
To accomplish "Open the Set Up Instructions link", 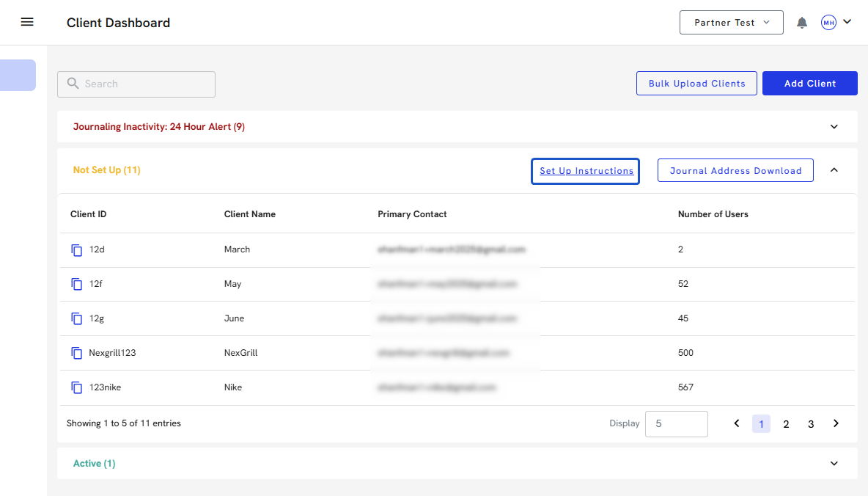I will 586,171.
